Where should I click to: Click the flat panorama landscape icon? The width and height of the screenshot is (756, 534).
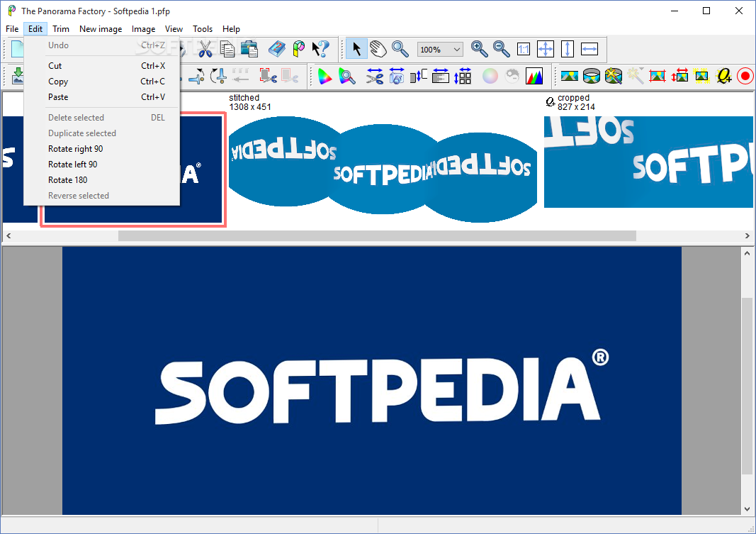[x=570, y=76]
